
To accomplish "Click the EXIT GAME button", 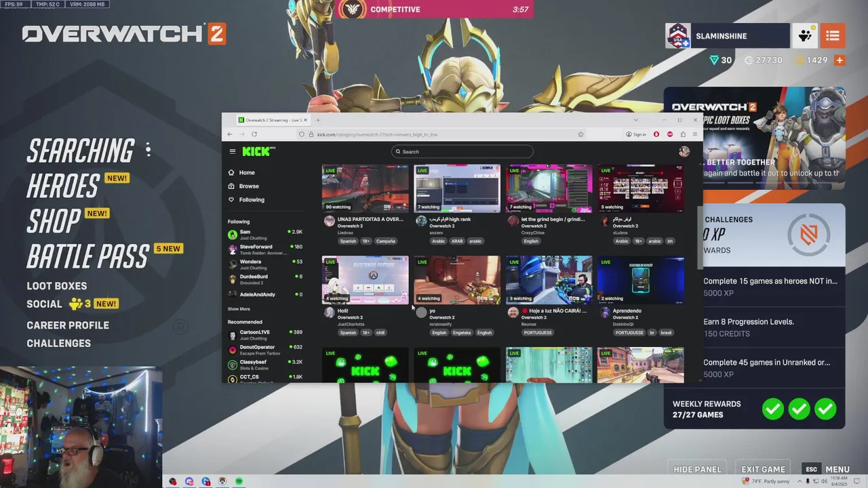I will pos(763,469).
